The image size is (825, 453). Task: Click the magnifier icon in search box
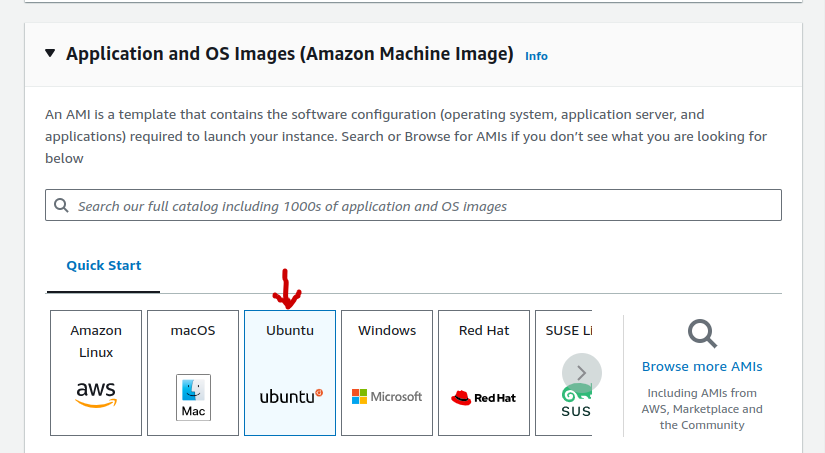61,205
